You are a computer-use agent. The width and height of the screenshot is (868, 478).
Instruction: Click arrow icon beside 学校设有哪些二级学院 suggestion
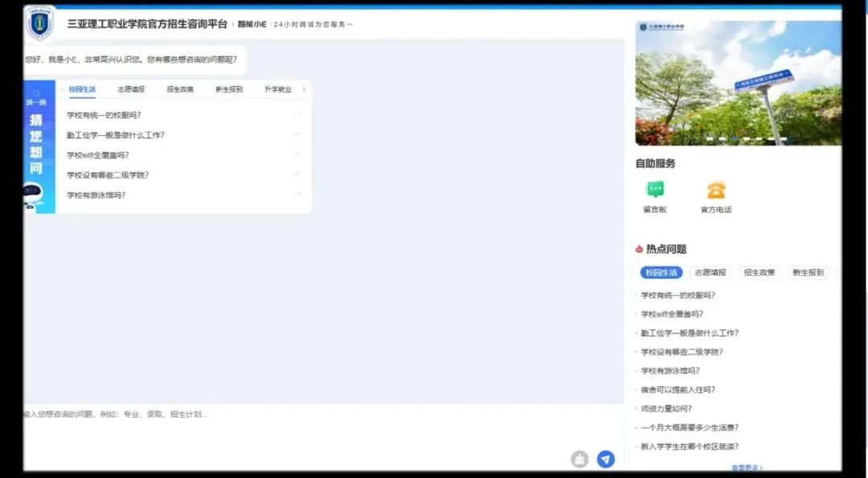pos(297,175)
